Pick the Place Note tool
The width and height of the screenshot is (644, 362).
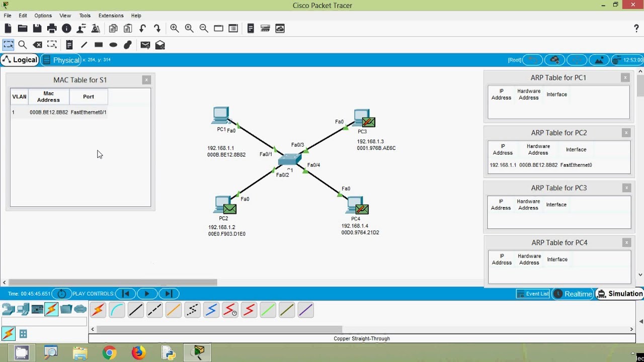tap(69, 45)
